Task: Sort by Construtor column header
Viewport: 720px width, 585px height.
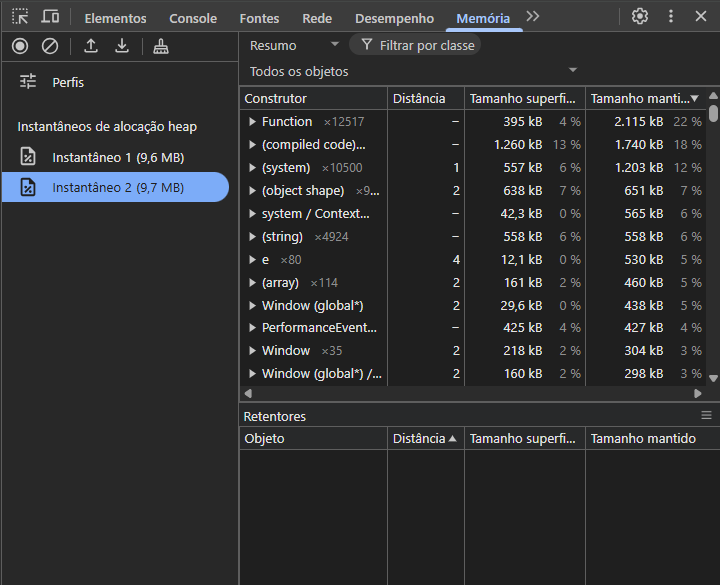Action: [314, 98]
